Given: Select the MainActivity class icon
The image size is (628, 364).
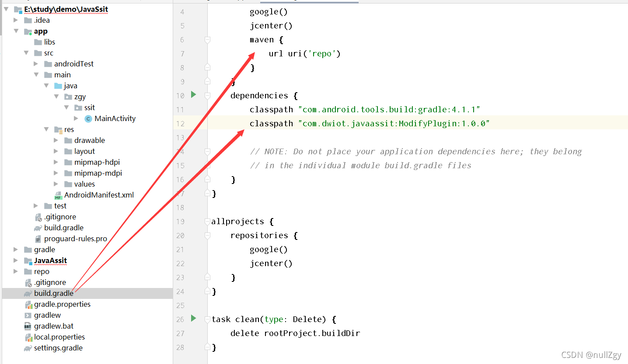Looking at the screenshot, I should point(88,118).
